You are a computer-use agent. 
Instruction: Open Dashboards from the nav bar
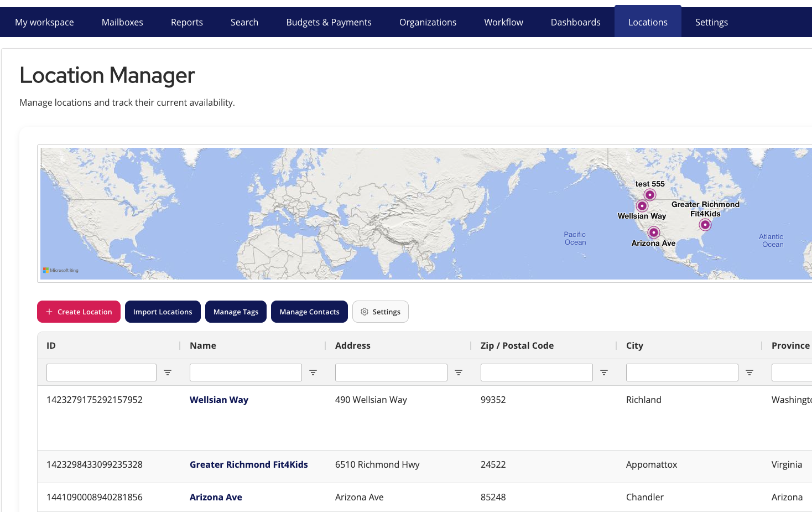click(576, 22)
